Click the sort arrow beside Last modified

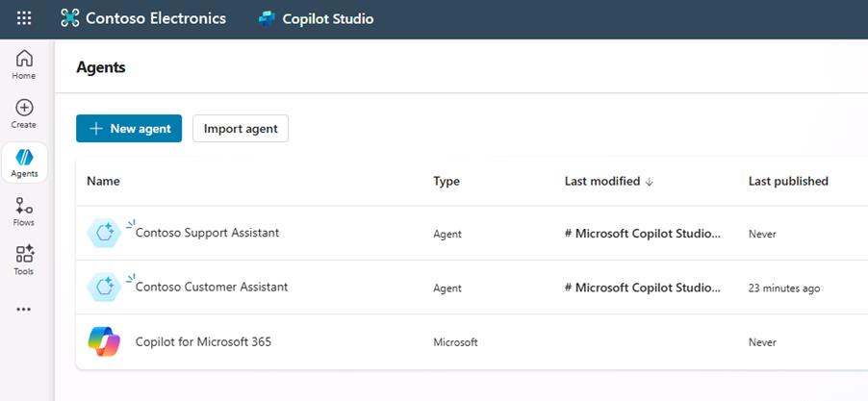[x=650, y=182]
